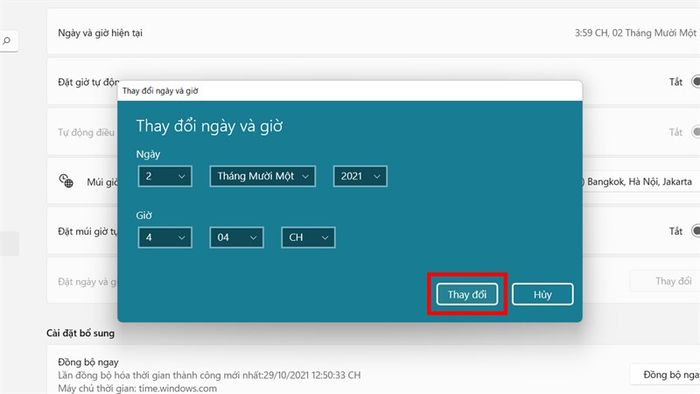Toggle the Đặt múi giờ tự động switch
The image size is (700, 394).
696,231
